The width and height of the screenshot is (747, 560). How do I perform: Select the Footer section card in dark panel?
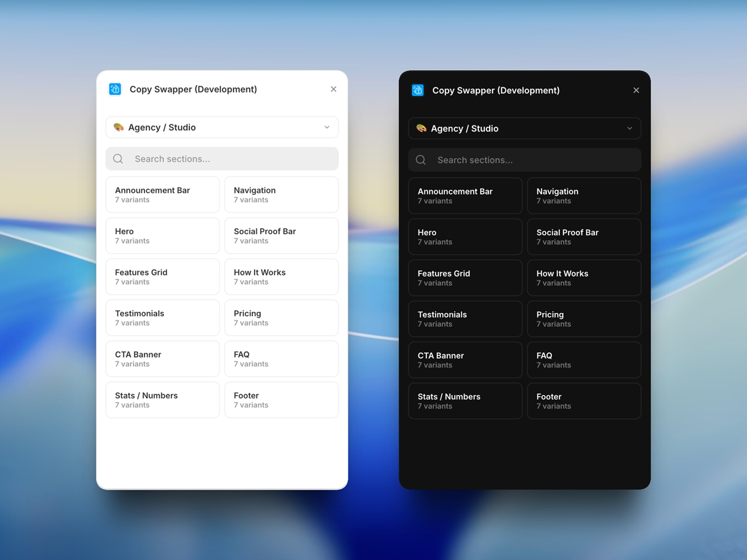584,401
